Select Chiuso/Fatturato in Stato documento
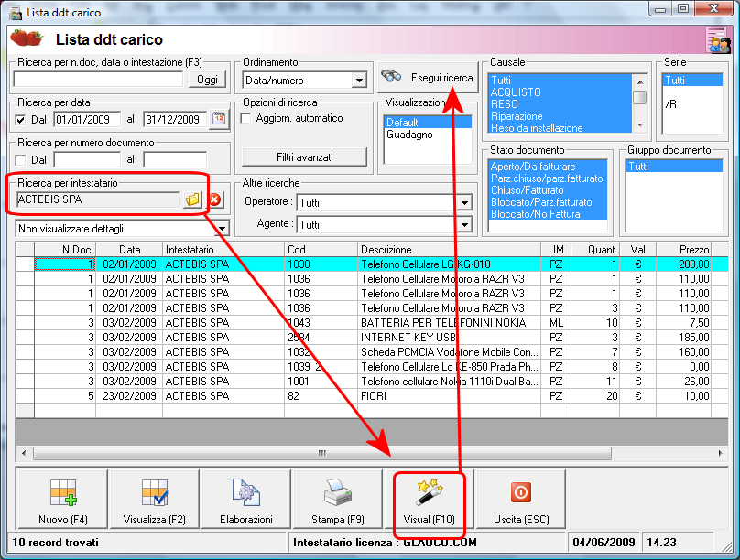The width and height of the screenshot is (740, 560). point(548,190)
